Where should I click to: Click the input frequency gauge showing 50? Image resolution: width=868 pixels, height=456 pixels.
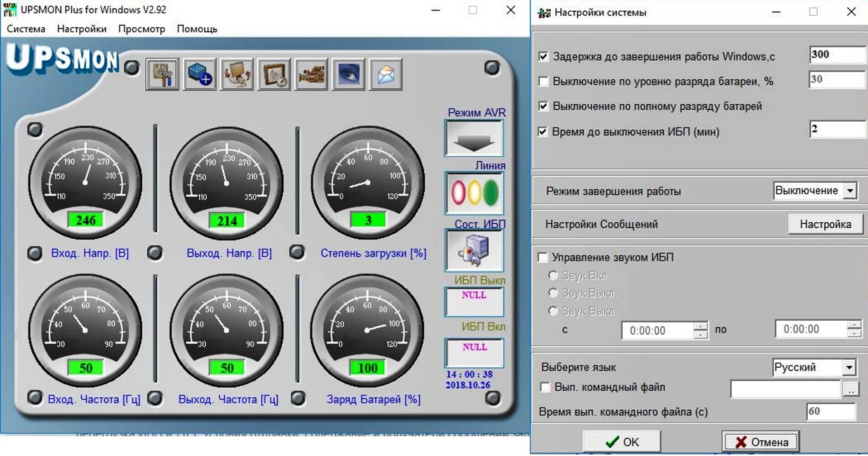(x=85, y=330)
